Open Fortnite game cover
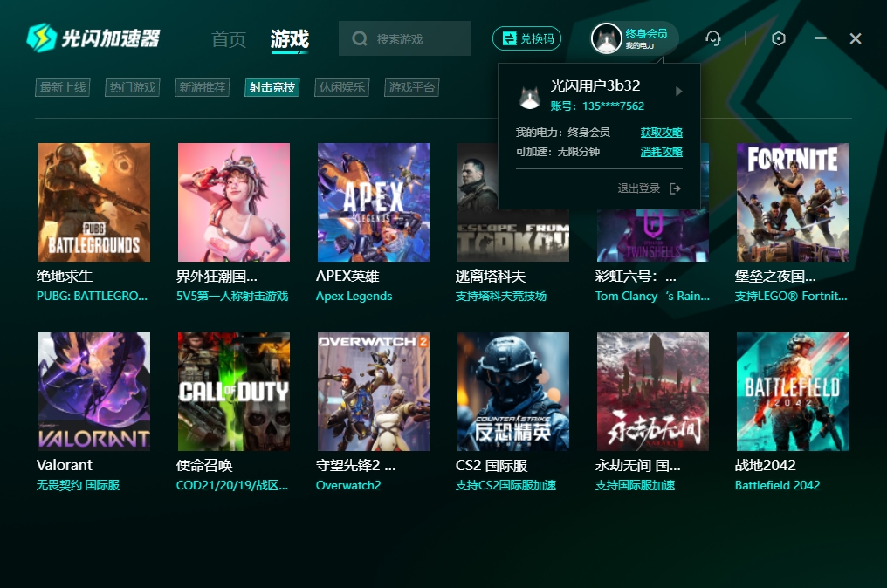Screen dimensions: 887x588 (793, 202)
